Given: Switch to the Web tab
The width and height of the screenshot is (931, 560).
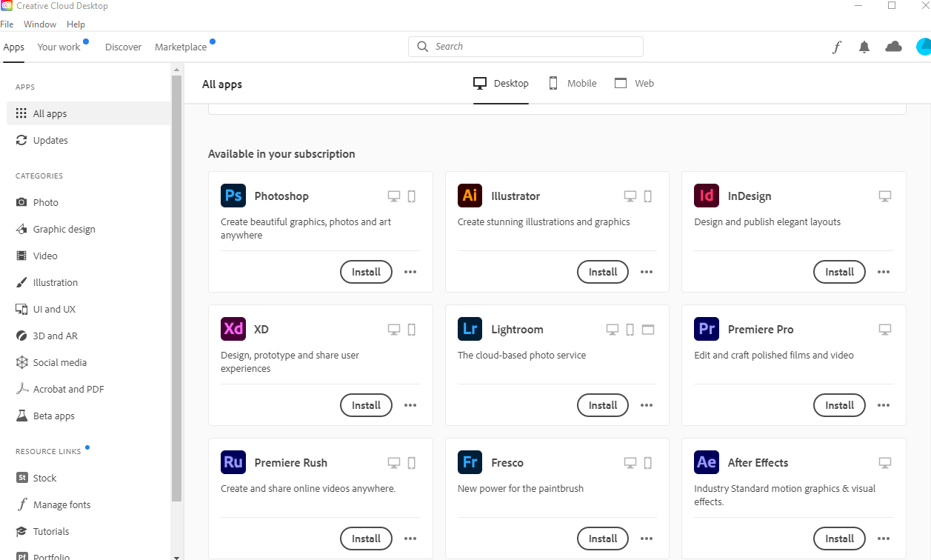Looking at the screenshot, I should [635, 84].
